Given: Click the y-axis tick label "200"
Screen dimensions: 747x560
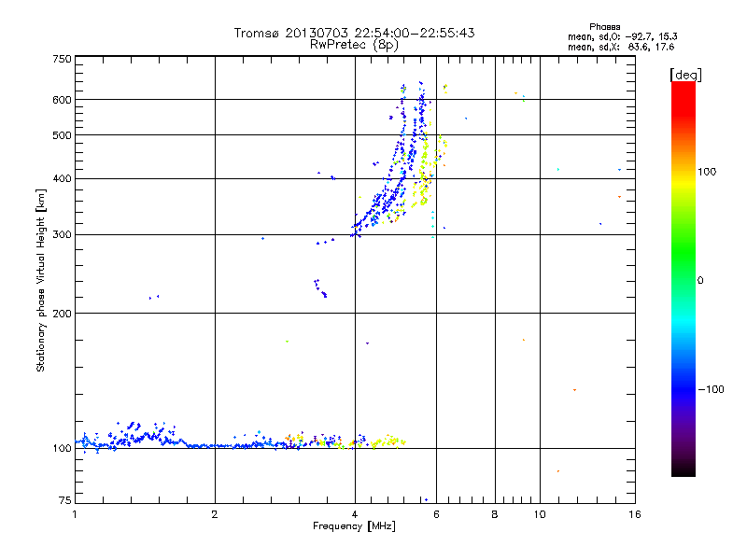Looking at the screenshot, I should coord(62,314).
